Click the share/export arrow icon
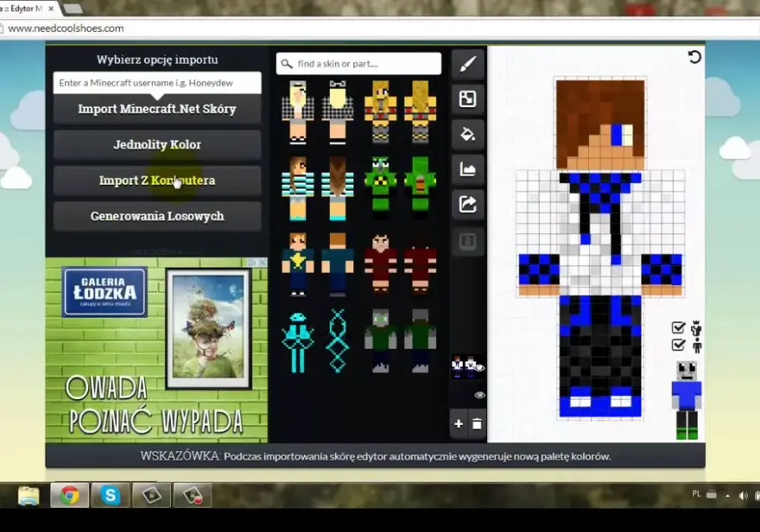Screen dimensions: 760x532 [467, 205]
